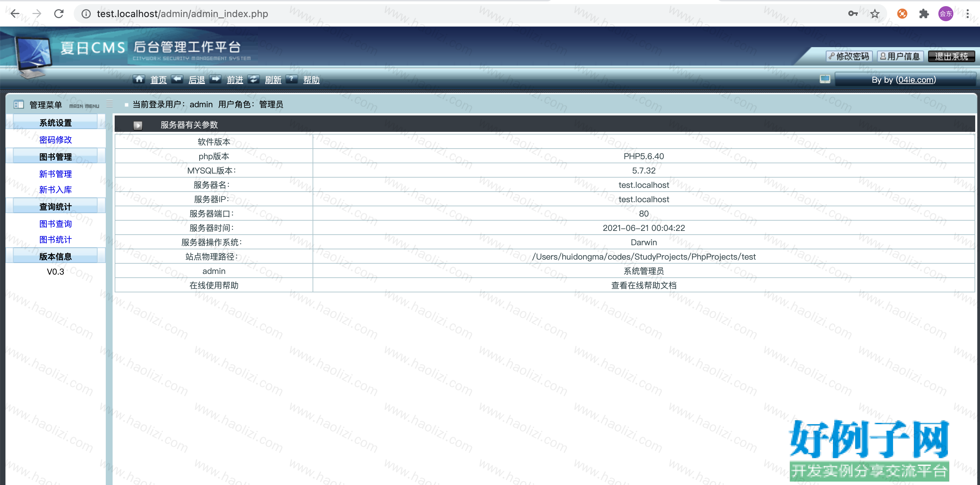Open the Chrome three-dot menu
The height and width of the screenshot is (485, 980).
(967, 14)
